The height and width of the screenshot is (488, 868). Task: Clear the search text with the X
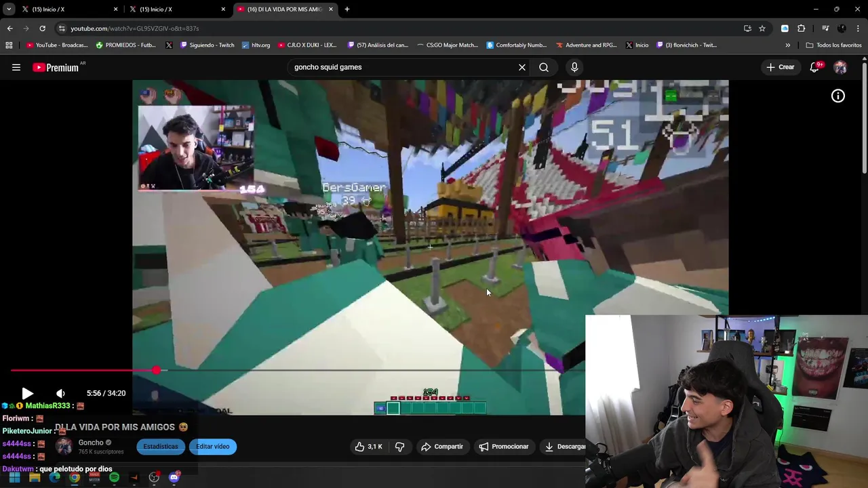coord(522,67)
